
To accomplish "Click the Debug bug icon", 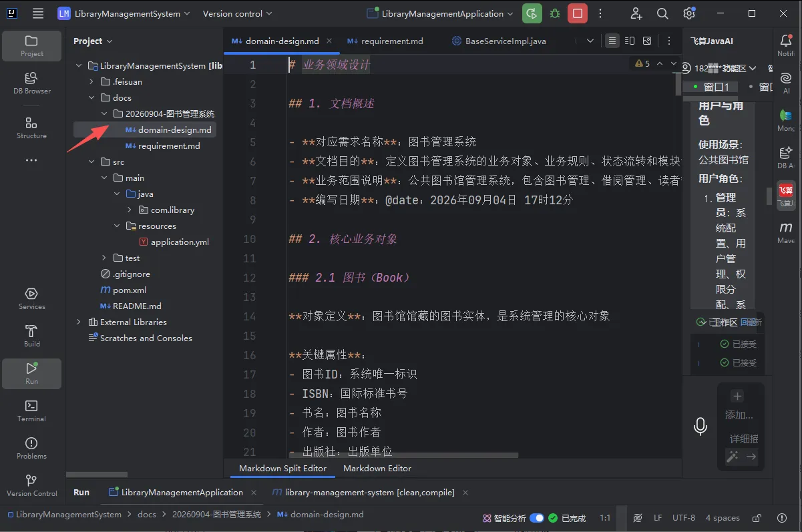I will point(555,13).
